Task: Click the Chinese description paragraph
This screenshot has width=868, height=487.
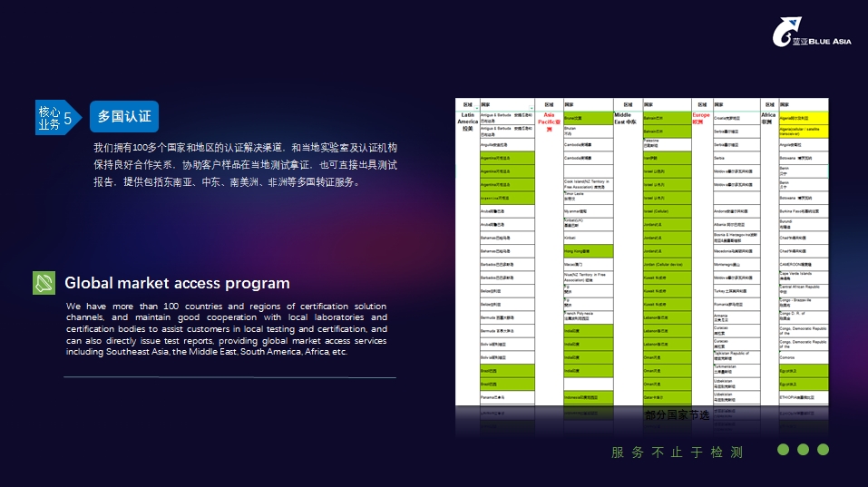Action: click(245, 164)
